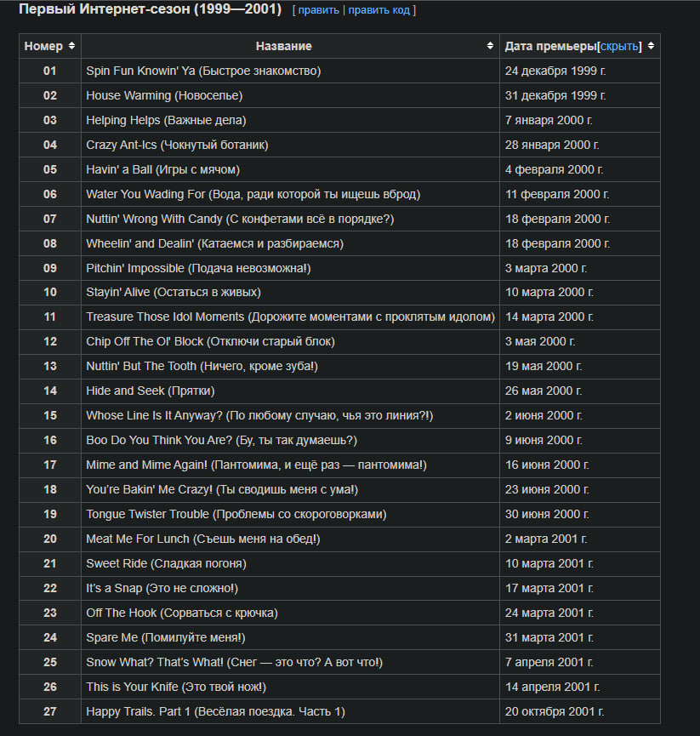The height and width of the screenshot is (736, 700).
Task: Select the 'Tongue Twister Trouble' title cell
Action: coord(290,514)
